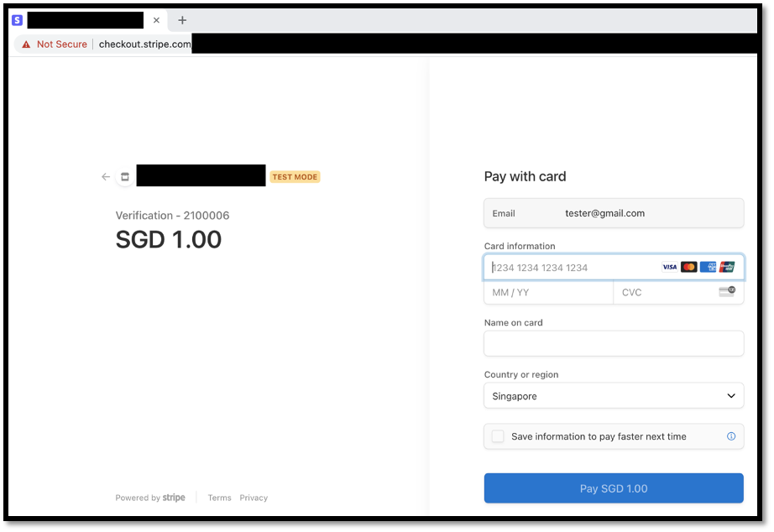Click the CVC card hint icon
Screen dimensions: 774x532
(727, 292)
